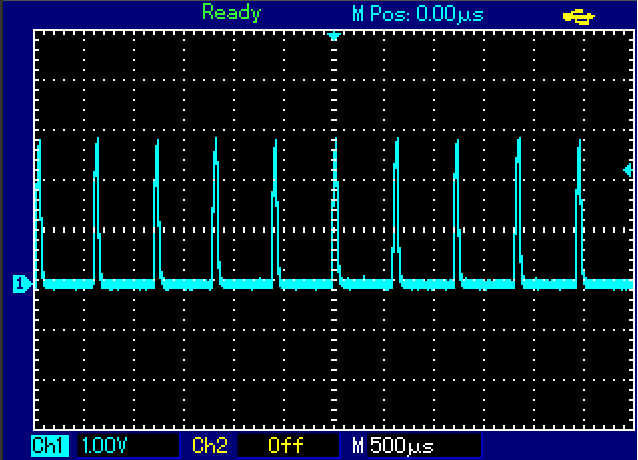Click the Ready trigger status text

(231, 13)
